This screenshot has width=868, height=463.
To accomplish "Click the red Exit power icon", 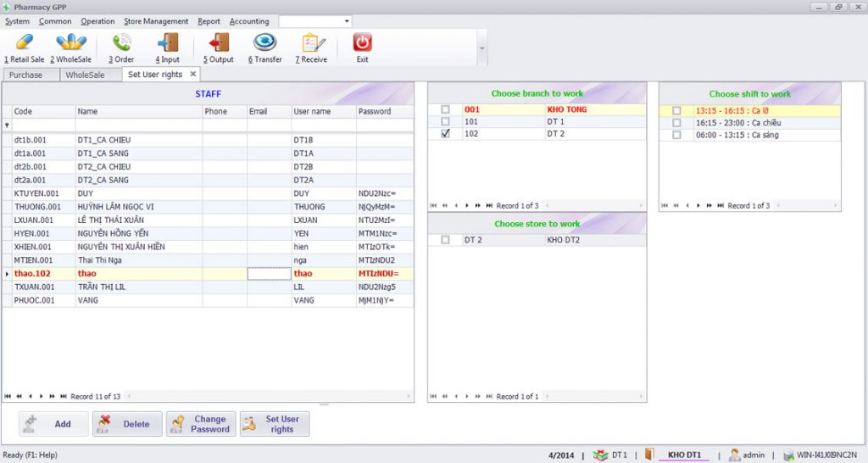I will coord(363,42).
